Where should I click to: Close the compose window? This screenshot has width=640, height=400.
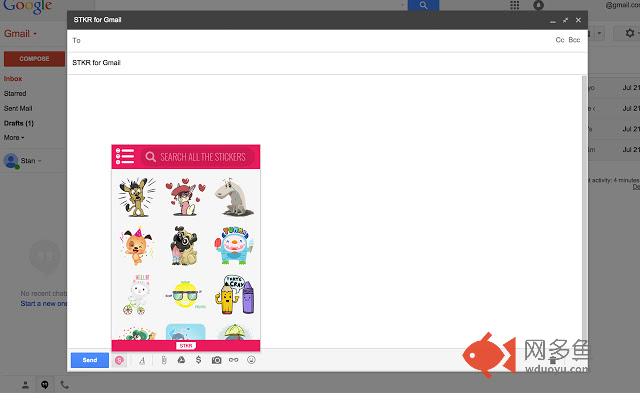pyautogui.click(x=578, y=20)
